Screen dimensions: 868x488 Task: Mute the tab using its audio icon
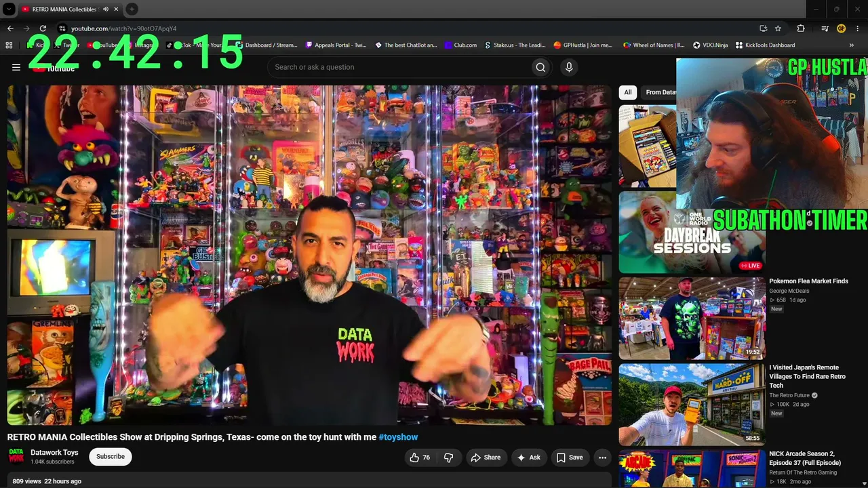104,9
